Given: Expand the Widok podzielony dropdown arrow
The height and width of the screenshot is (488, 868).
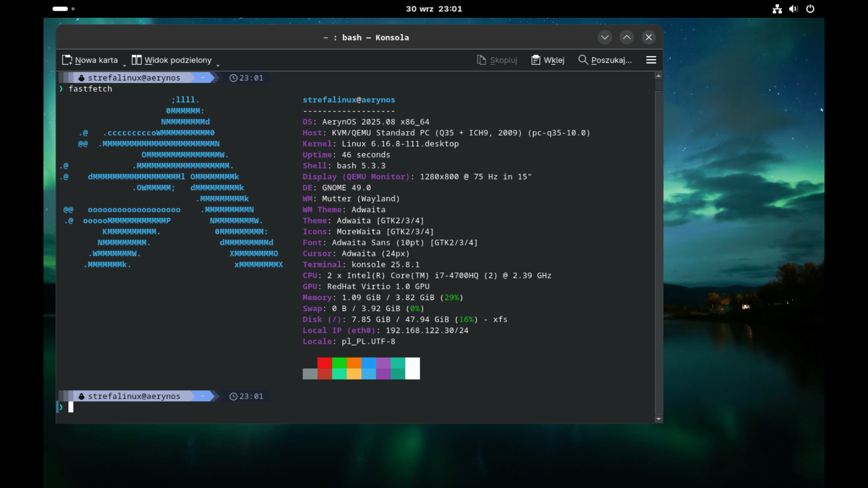Looking at the screenshot, I should pos(218,66).
